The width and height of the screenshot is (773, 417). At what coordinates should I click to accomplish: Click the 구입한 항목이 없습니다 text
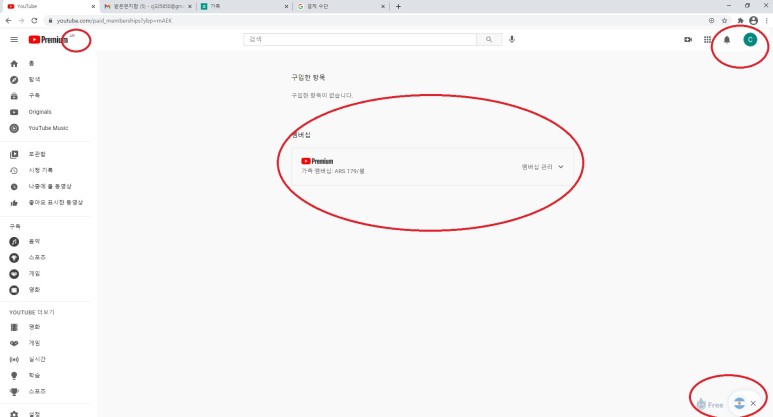(322, 95)
